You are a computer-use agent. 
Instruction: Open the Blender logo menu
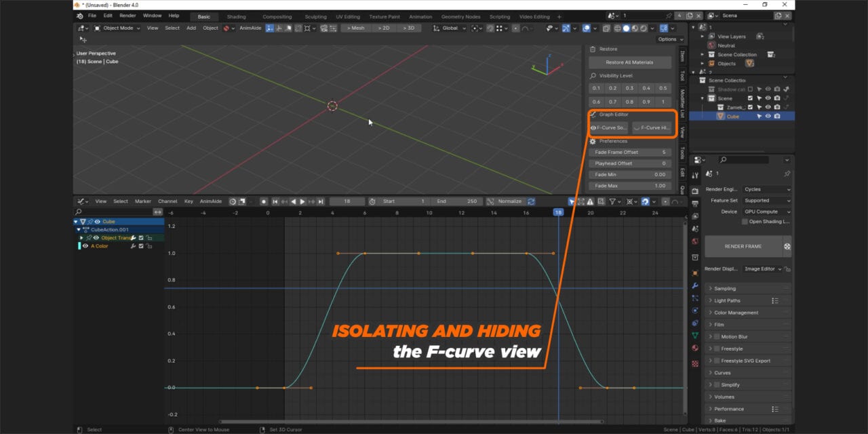80,16
